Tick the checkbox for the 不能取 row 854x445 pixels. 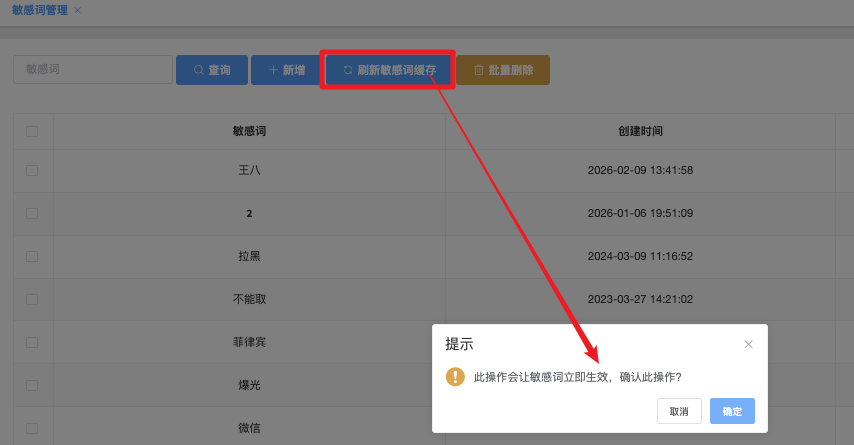(x=32, y=299)
